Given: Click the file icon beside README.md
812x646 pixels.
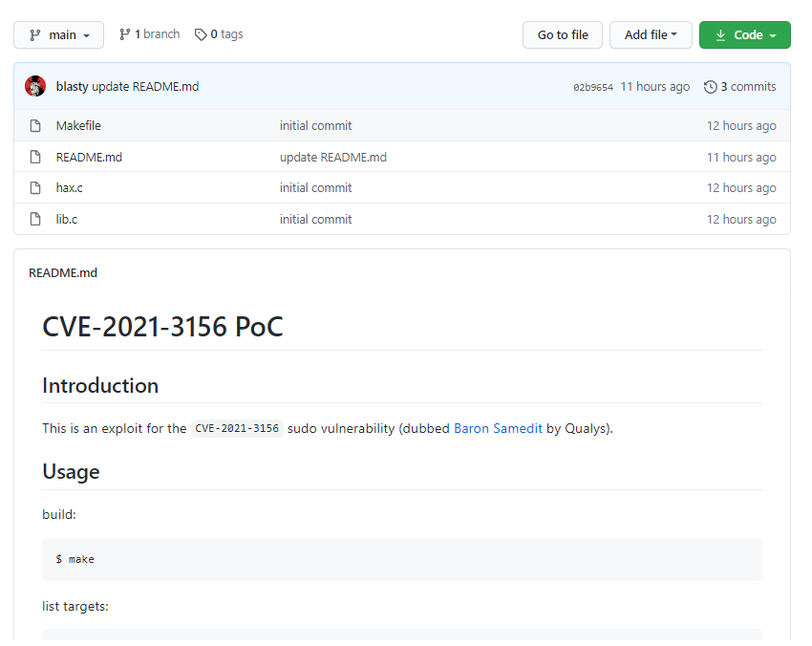Looking at the screenshot, I should tap(35, 157).
